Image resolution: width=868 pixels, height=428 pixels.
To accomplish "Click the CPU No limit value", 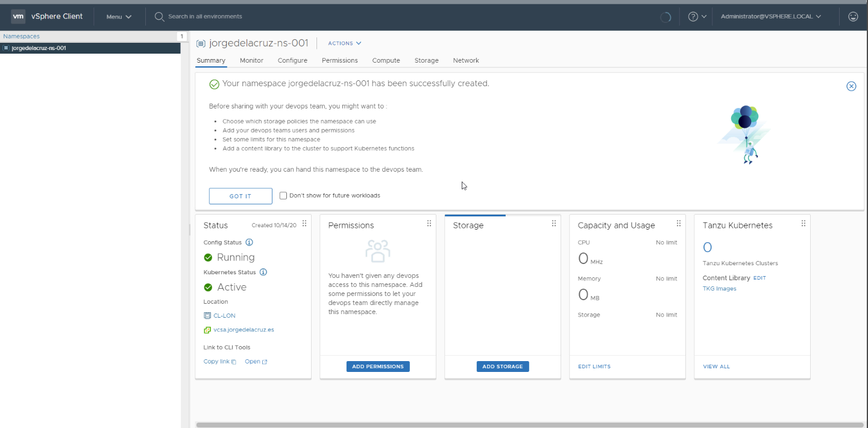I will [x=667, y=242].
